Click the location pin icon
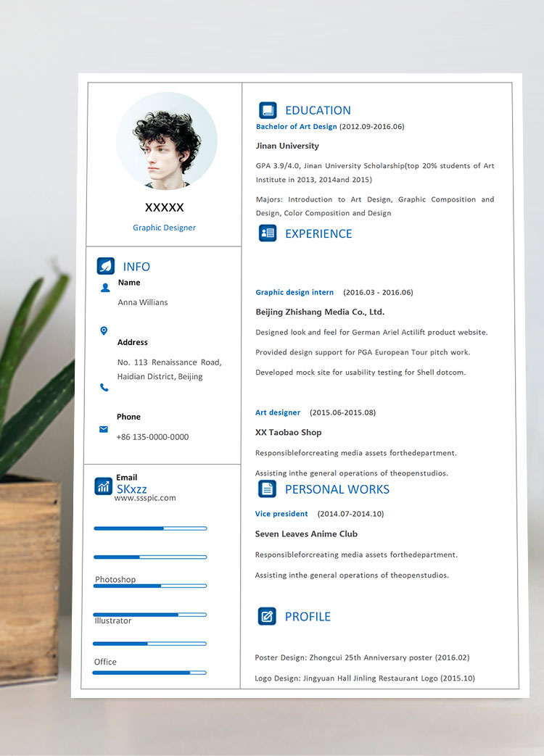 [x=104, y=331]
